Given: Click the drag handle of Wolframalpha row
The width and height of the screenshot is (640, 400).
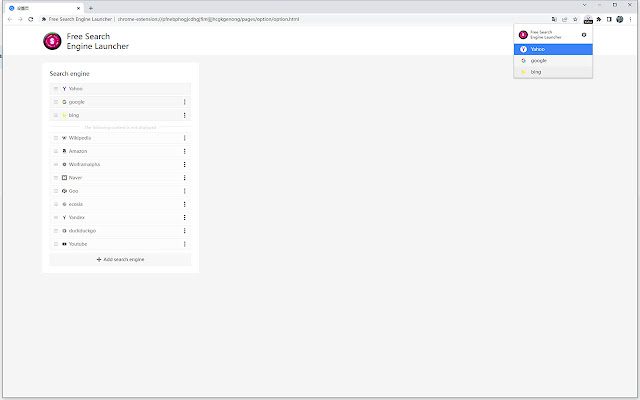Looking at the screenshot, I should point(56,164).
